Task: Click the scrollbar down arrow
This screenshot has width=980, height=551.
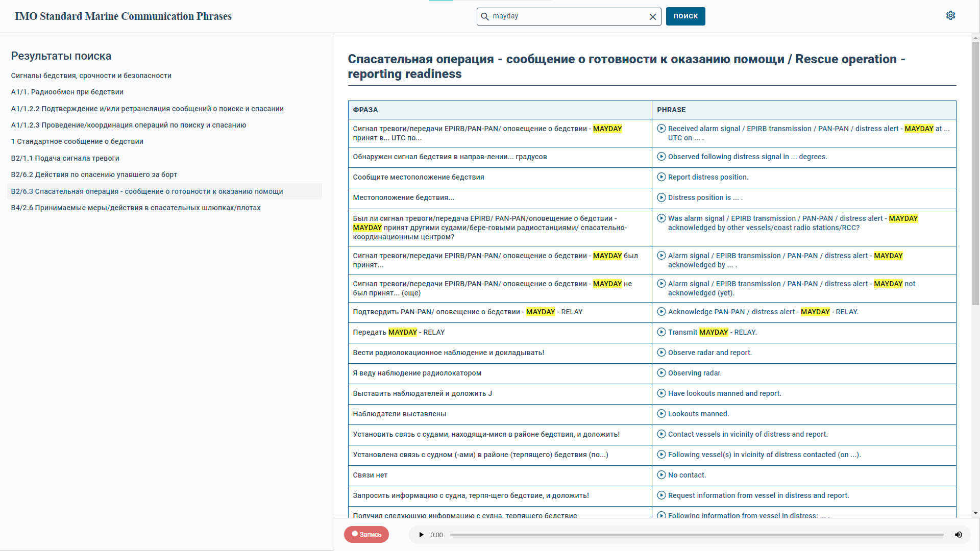Action: pyautogui.click(x=975, y=514)
